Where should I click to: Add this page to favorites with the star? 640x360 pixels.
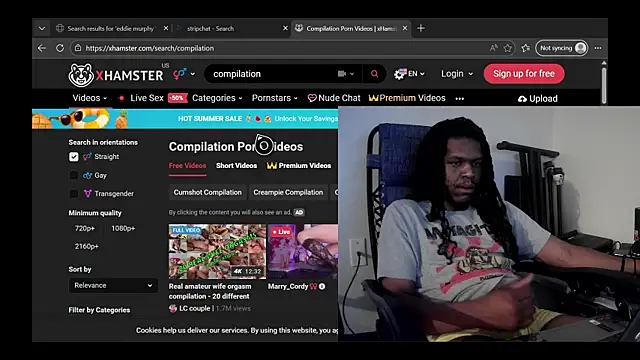click(507, 48)
